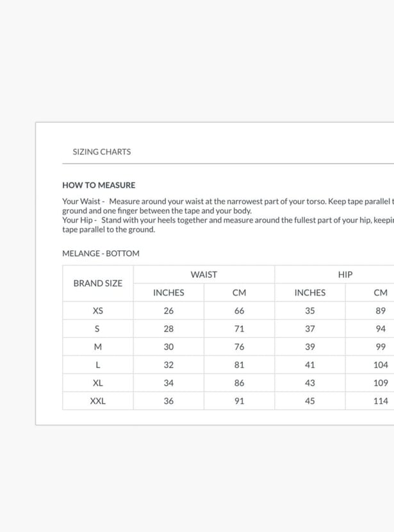The image size is (394, 532).
Task: Click the BRAND SIZE column header
Action: pyautogui.click(x=98, y=284)
